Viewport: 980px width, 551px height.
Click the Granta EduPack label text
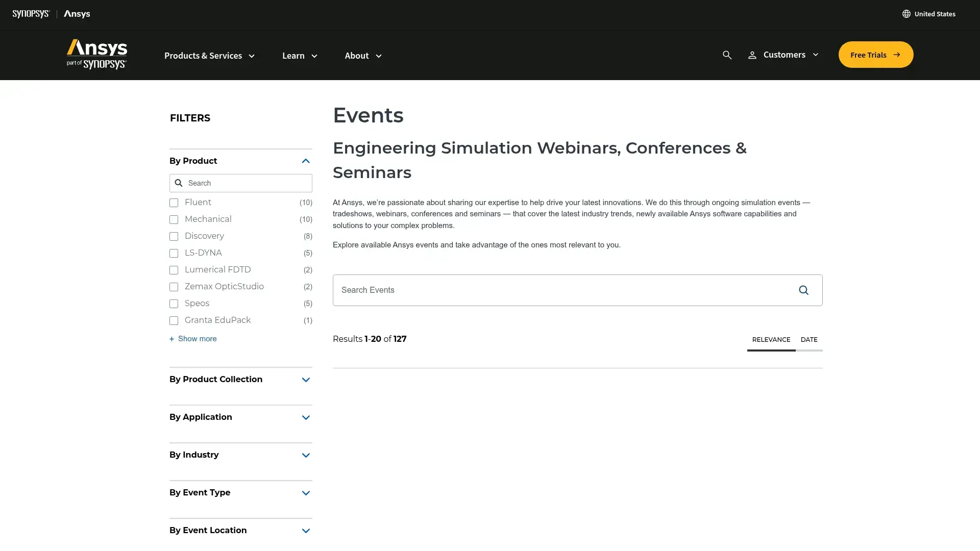pyautogui.click(x=217, y=320)
